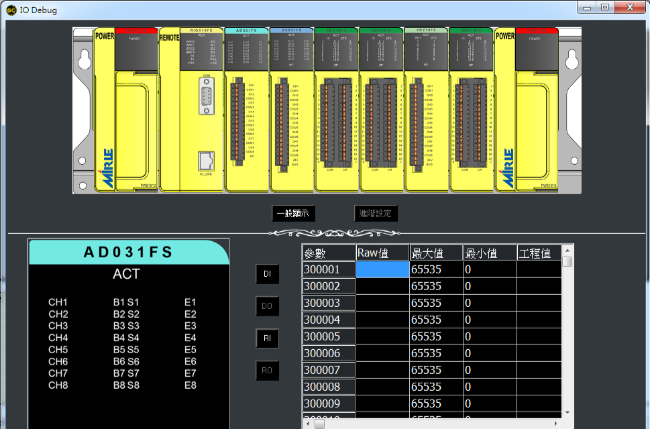The height and width of the screenshot is (429, 650).
Task: Select the cyan-labelled AD031FS module in rack
Action: point(246,108)
